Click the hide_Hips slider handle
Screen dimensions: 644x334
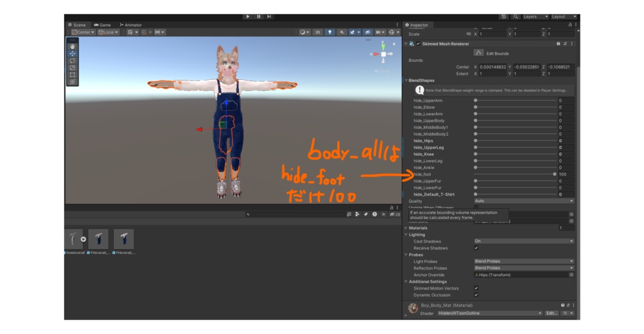475,140
